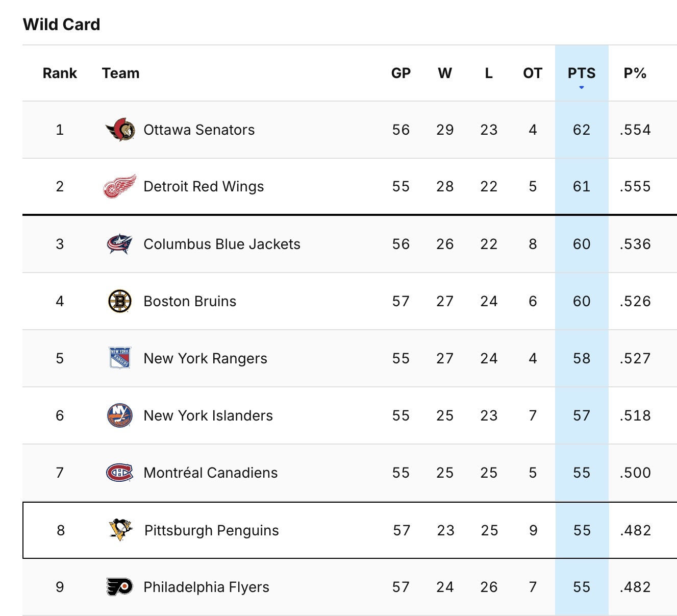Open the Ottawa Senators team link

[x=199, y=130]
